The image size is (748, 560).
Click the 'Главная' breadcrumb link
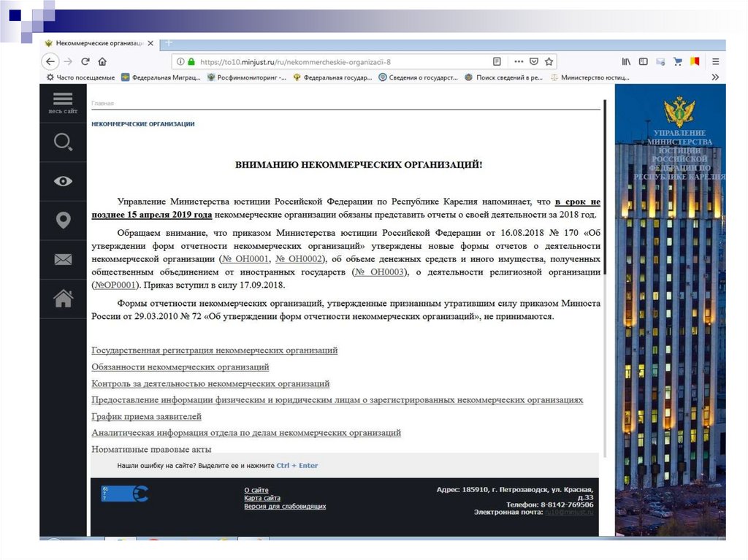[102, 103]
